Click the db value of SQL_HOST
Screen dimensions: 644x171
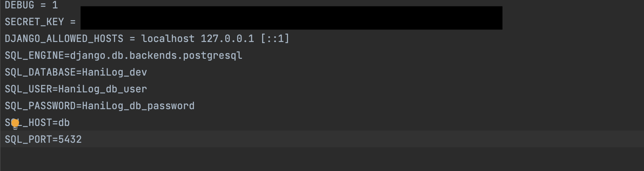click(x=64, y=123)
